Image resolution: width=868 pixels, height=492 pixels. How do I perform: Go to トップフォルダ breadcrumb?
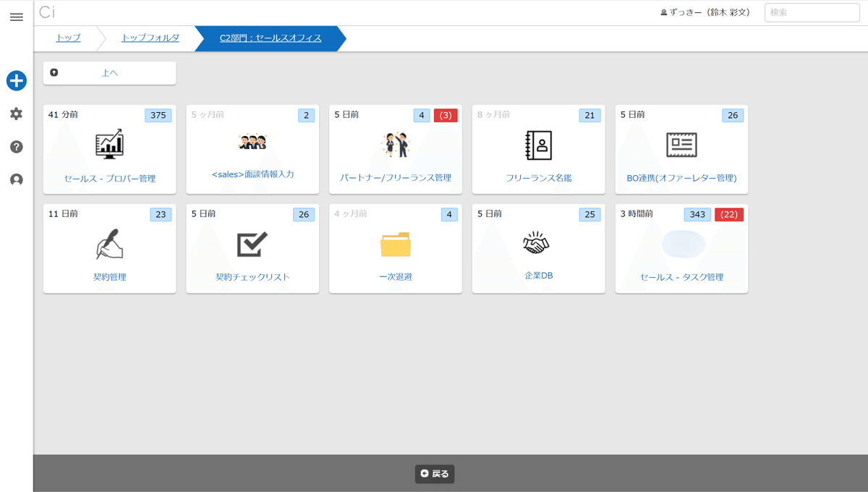[150, 38]
